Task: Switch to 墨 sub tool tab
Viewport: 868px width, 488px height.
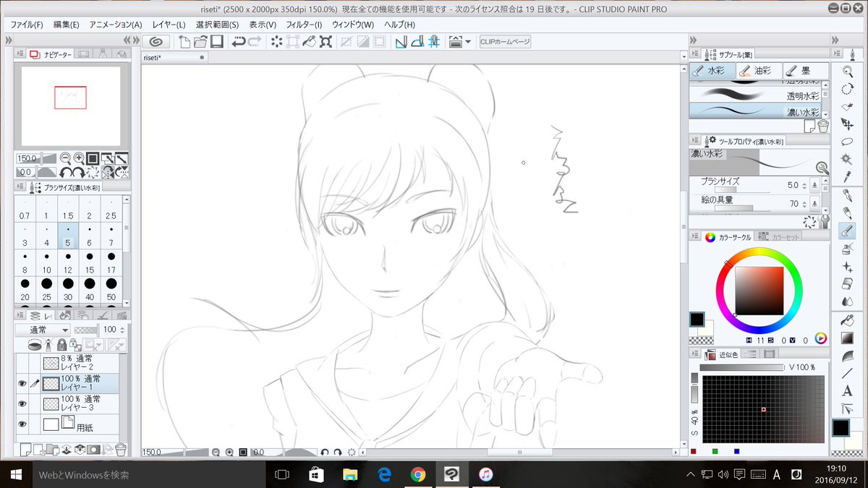Action: pyautogui.click(x=807, y=71)
